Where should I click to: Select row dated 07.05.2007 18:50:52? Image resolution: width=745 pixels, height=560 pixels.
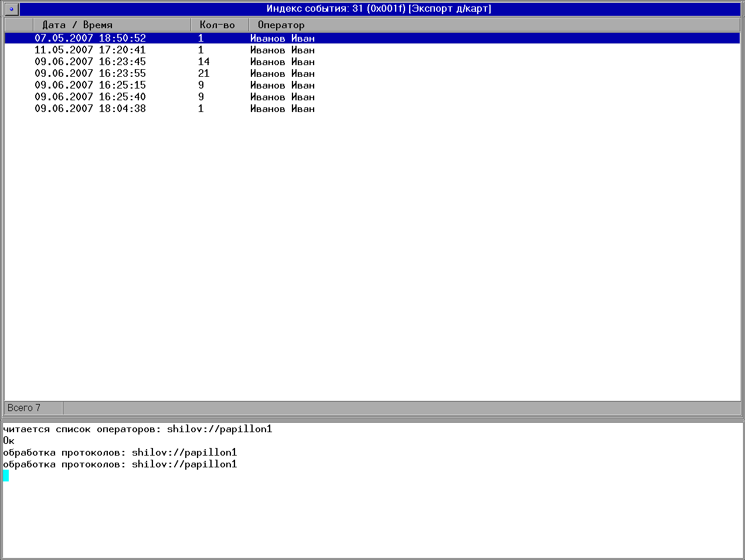372,38
